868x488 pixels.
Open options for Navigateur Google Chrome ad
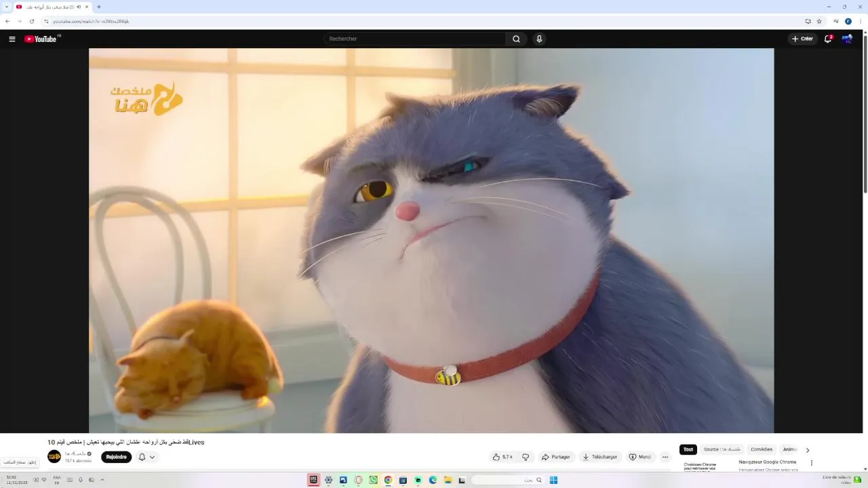(811, 463)
